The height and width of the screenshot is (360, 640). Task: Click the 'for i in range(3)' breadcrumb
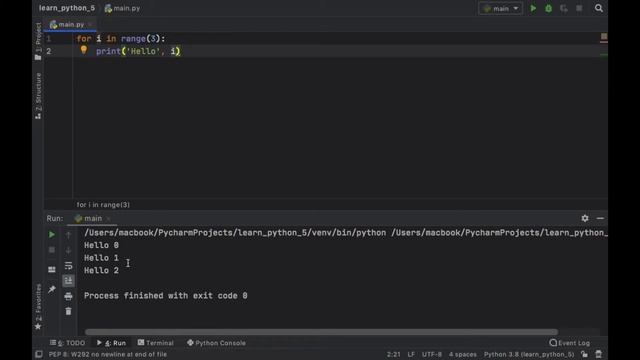(x=103, y=205)
